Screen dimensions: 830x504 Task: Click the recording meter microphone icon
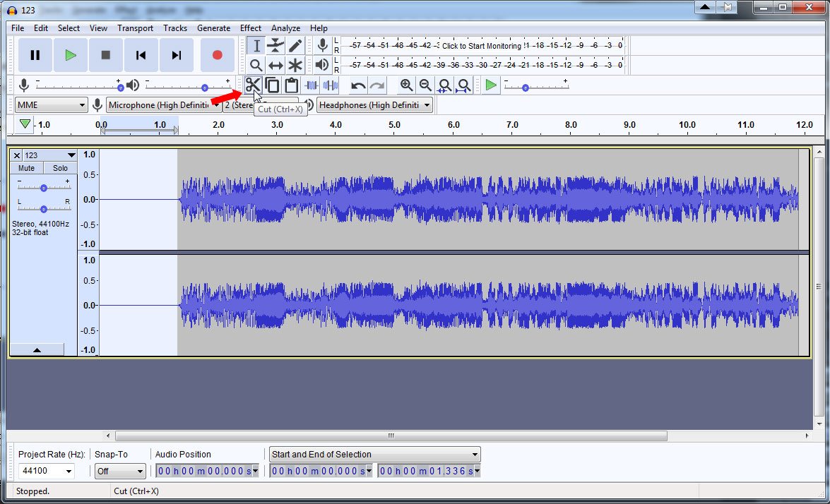pyautogui.click(x=322, y=45)
